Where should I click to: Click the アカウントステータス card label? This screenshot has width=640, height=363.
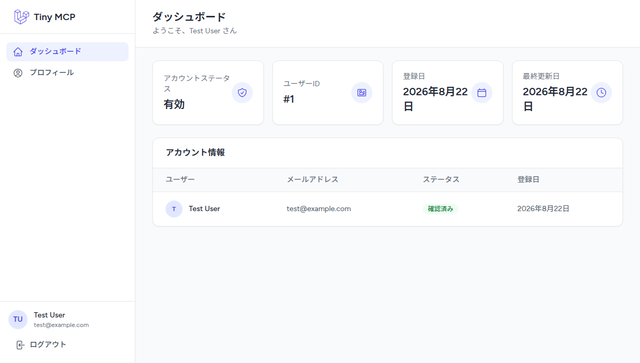[197, 83]
